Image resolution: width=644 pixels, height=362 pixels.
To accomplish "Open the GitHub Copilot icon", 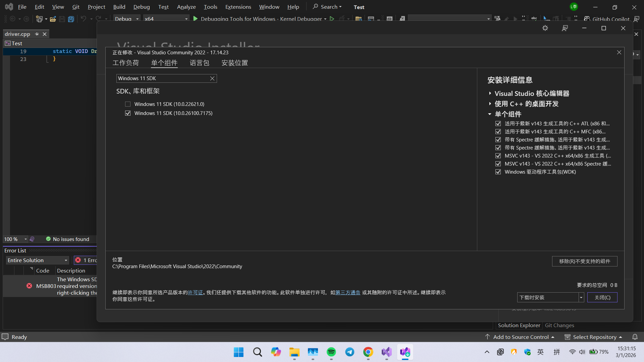I will [587, 19].
